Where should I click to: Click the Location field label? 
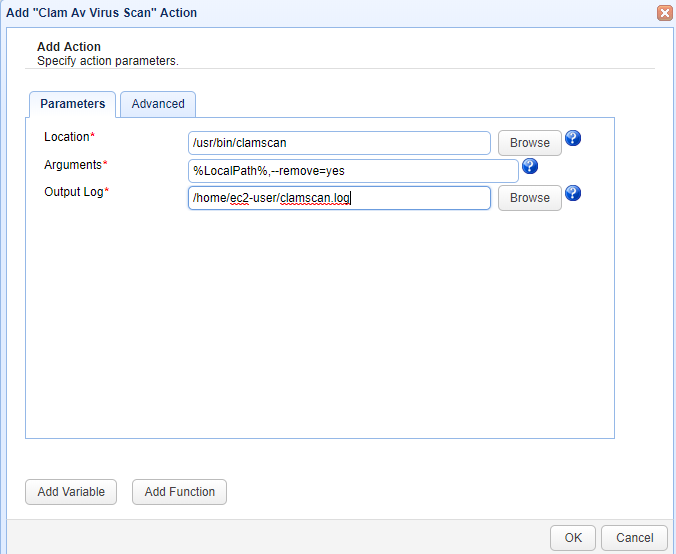(x=67, y=136)
